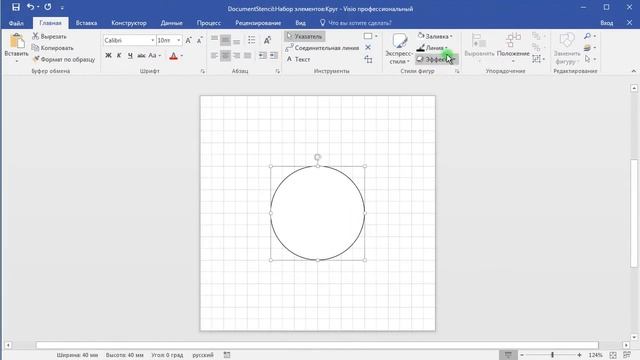
Task: Click the Save icon in the title bar
Action: point(16,7)
